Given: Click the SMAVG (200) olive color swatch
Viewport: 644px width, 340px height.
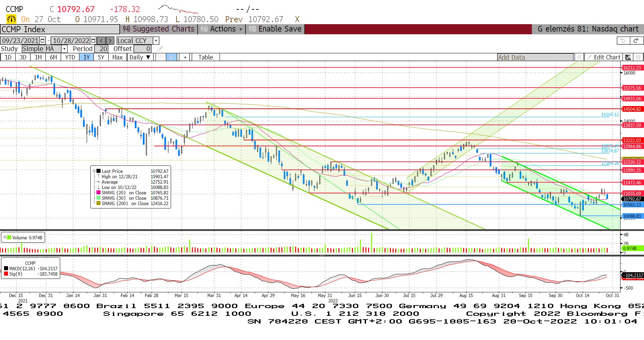Looking at the screenshot, I should point(98,203).
